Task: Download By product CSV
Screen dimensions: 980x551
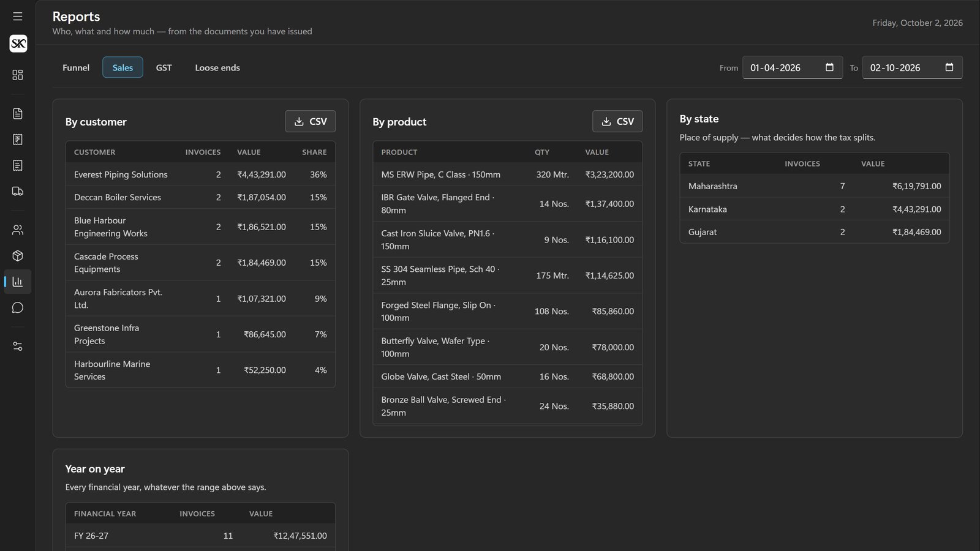Action: [617, 121]
